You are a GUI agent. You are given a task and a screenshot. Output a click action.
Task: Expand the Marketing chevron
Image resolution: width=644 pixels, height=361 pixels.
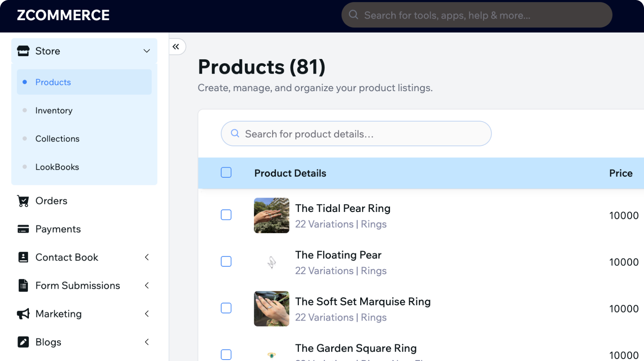147,314
